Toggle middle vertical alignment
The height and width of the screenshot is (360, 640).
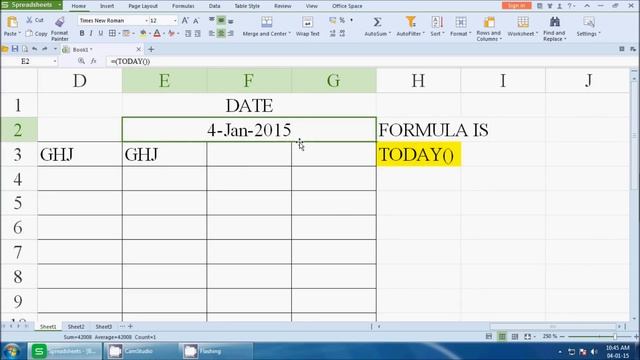pos(221,20)
